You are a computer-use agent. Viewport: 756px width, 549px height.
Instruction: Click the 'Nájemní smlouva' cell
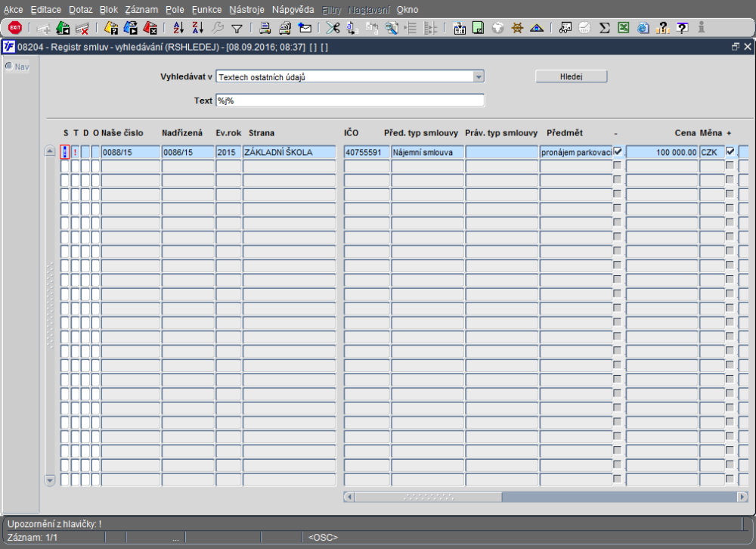(428, 152)
